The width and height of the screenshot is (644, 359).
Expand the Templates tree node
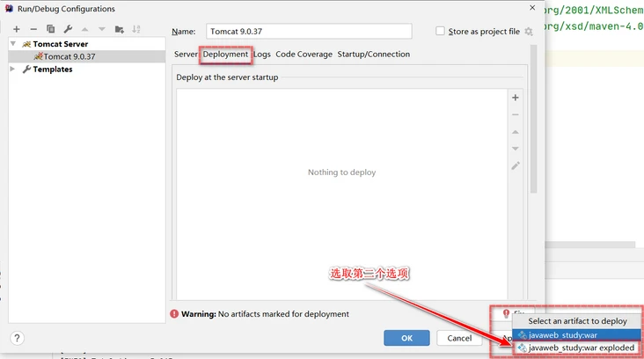point(12,69)
